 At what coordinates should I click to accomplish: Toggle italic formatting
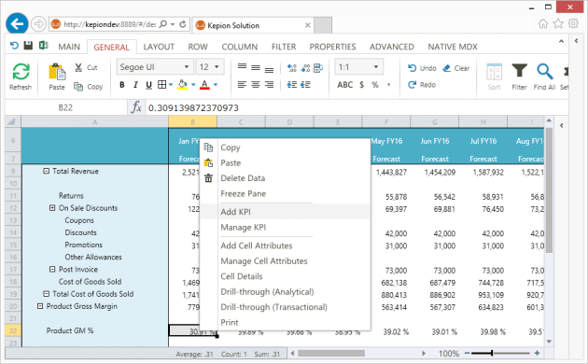point(135,85)
